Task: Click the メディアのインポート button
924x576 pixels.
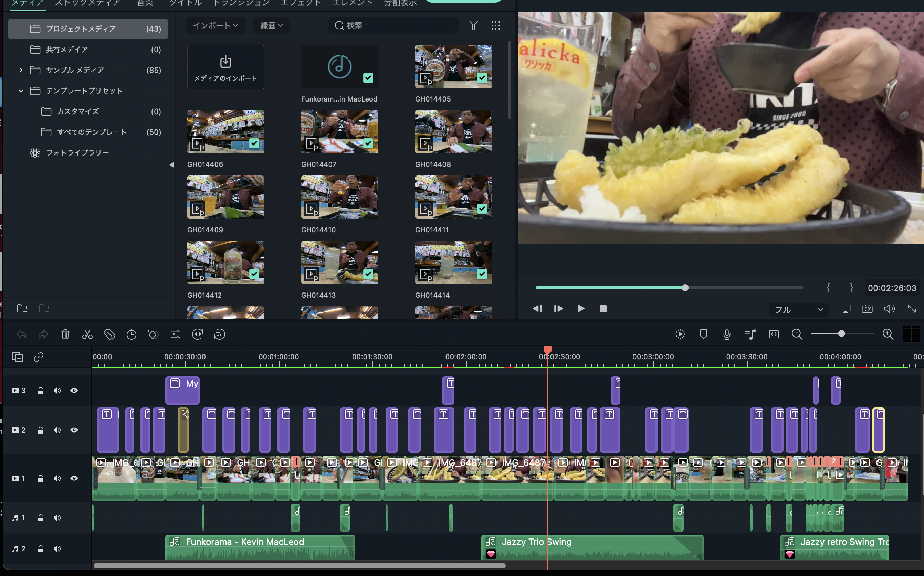Action: (225, 67)
